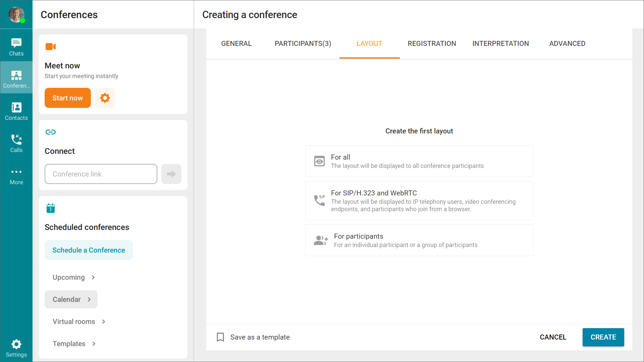Click the scheduled conferences calendar icon

click(51, 208)
